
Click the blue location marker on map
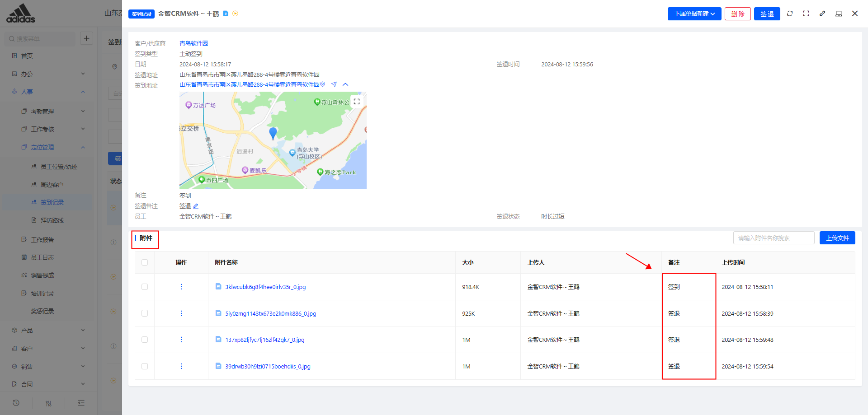(273, 133)
